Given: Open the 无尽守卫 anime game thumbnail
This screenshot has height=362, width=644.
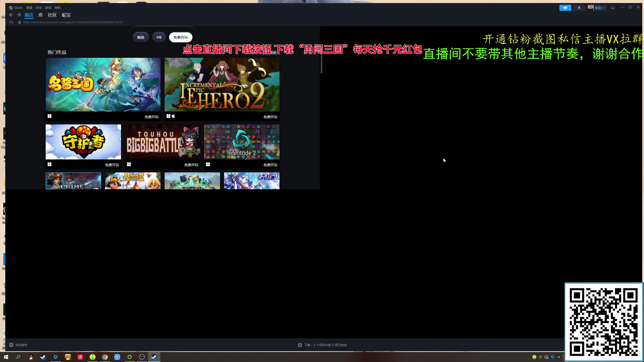Looking at the screenshot, I should [252, 181].
